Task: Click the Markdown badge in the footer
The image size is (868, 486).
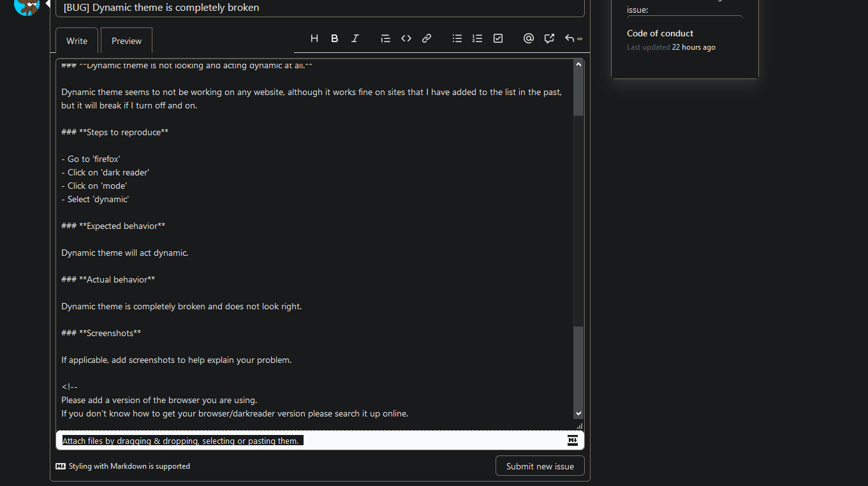Action: click(61, 466)
